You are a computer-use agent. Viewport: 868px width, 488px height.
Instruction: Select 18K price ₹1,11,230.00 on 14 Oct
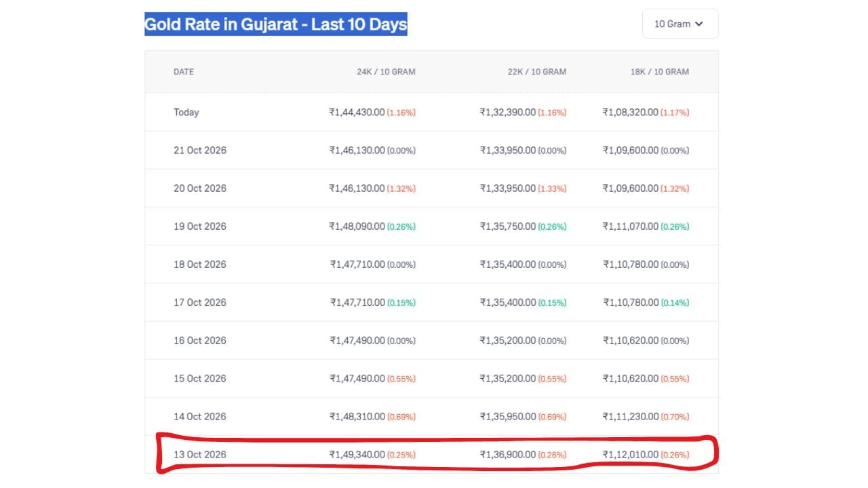[631, 416]
